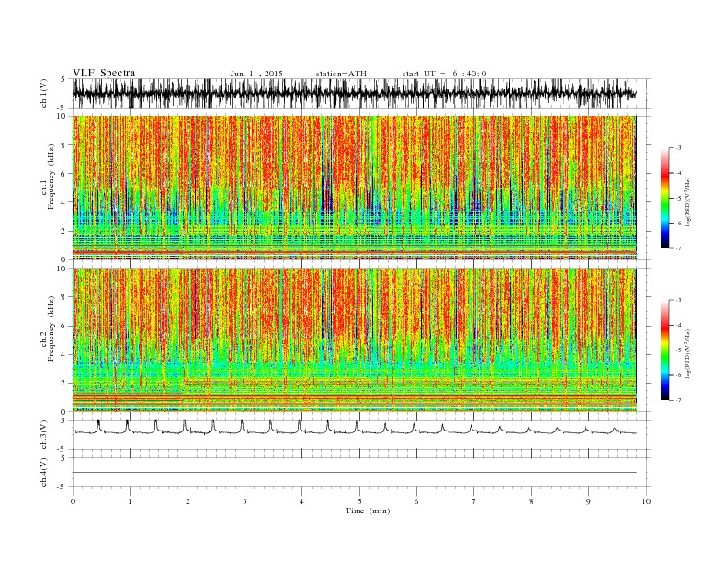Image resolution: width=728 pixels, height=563 pixels.
Task: Click the '8' tick on the Time axis
Action: (531, 501)
